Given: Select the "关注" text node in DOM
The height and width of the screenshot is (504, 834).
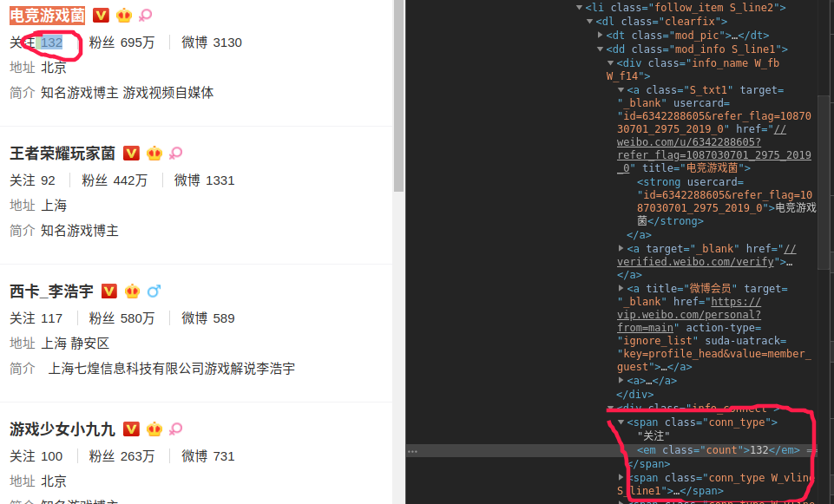Looking at the screenshot, I should (653, 436).
